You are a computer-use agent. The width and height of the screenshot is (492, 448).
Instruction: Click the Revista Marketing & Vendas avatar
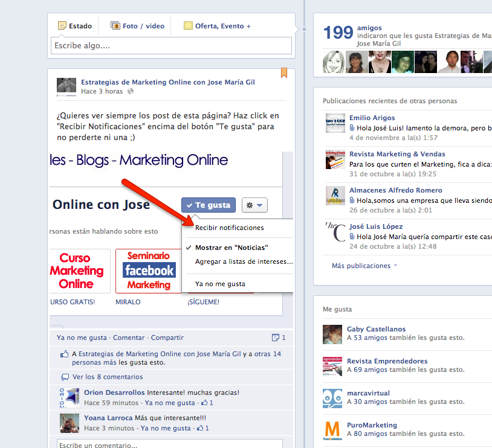coord(335,159)
